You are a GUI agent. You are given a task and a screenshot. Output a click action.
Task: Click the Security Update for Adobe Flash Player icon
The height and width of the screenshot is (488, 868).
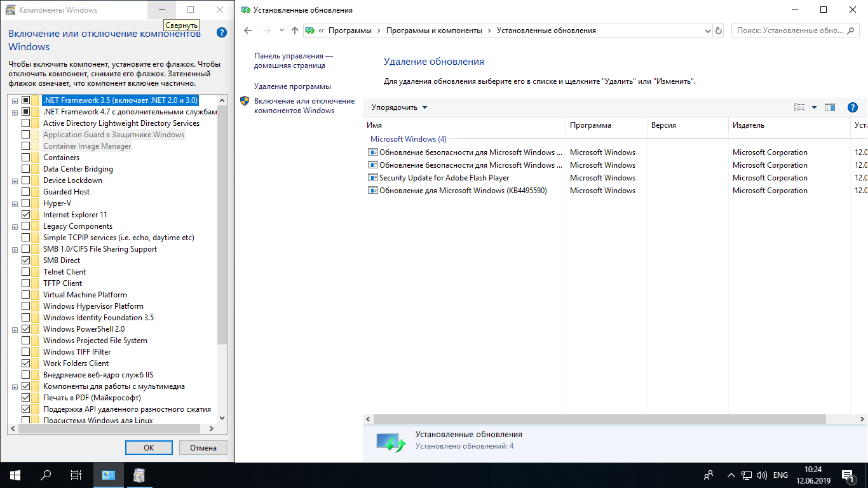(x=373, y=178)
